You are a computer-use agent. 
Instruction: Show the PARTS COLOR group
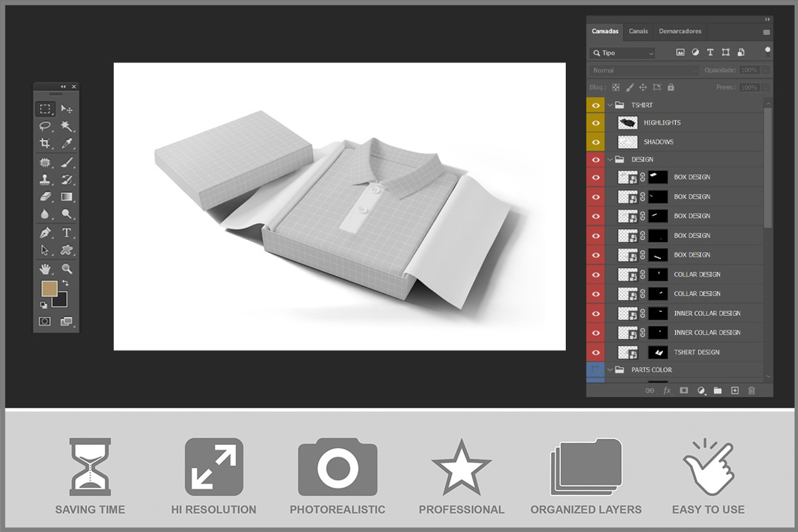tap(595, 370)
